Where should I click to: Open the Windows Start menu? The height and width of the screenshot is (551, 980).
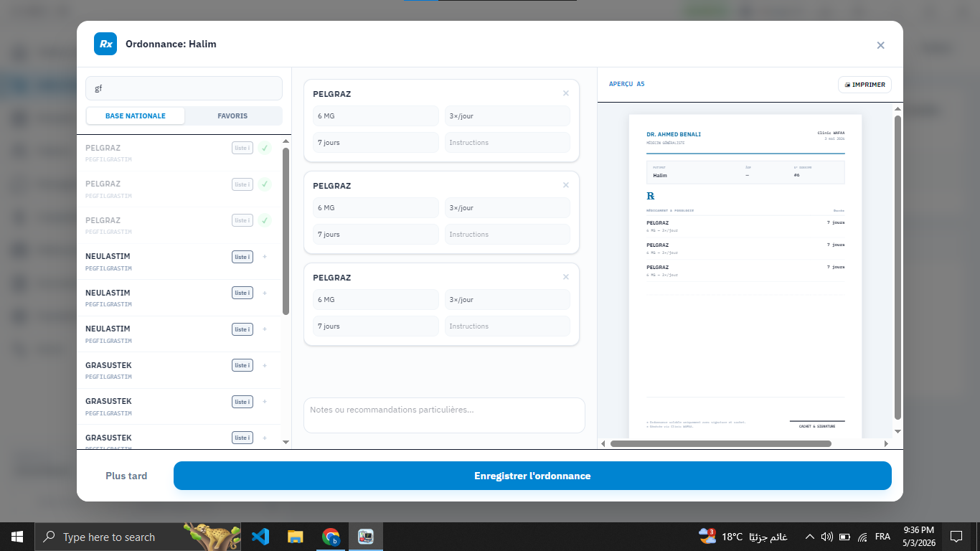tap(17, 537)
